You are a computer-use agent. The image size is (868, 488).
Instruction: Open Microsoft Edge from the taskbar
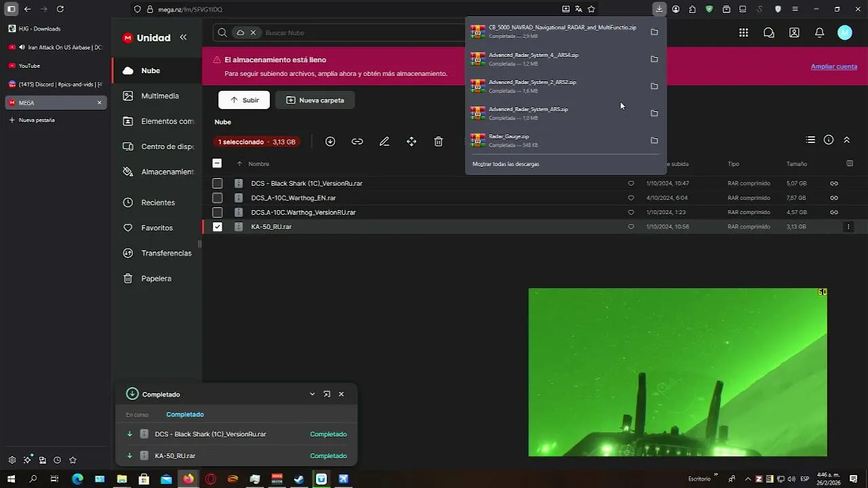click(77, 479)
